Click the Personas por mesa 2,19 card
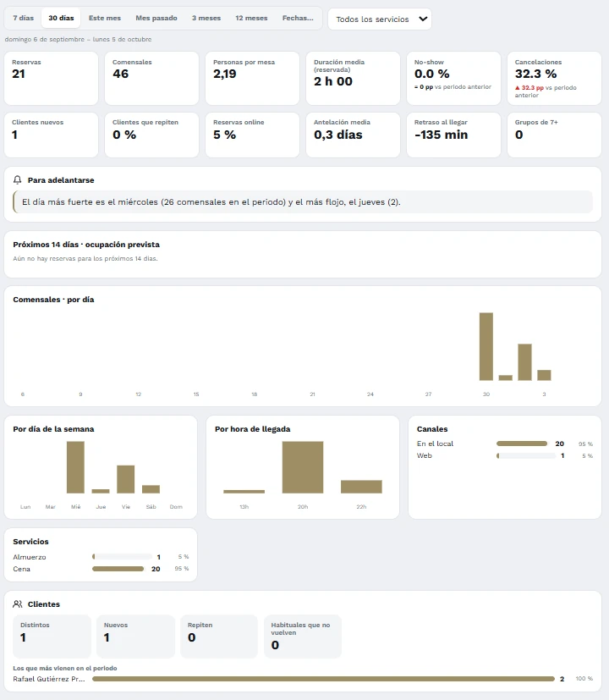The width and height of the screenshot is (609, 700). click(x=253, y=78)
